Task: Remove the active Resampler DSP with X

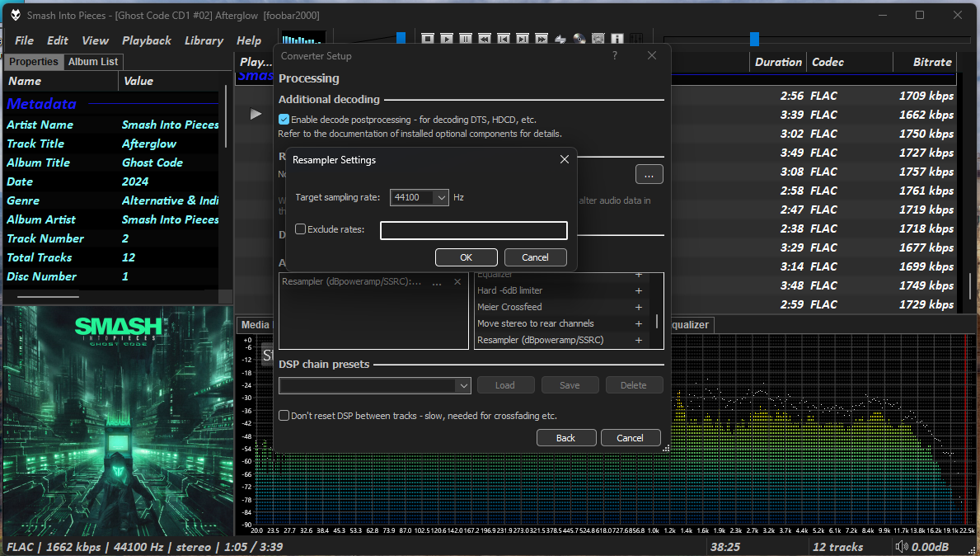Action: [x=457, y=282]
